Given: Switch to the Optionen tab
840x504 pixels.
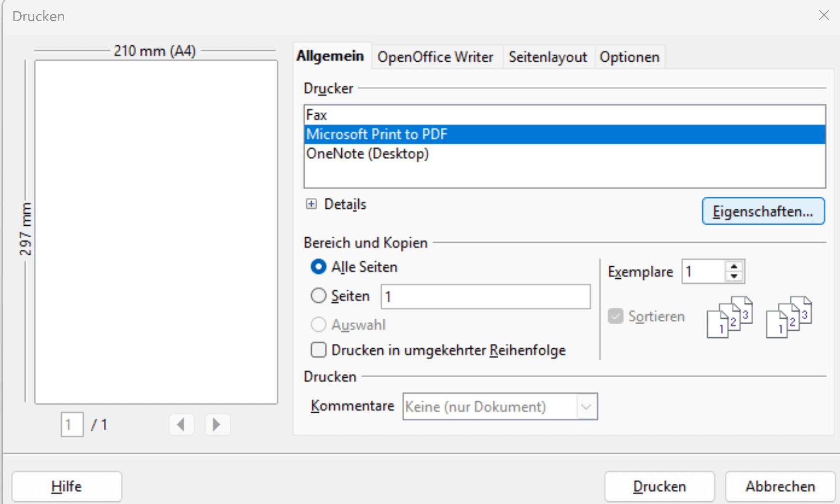Looking at the screenshot, I should [629, 57].
